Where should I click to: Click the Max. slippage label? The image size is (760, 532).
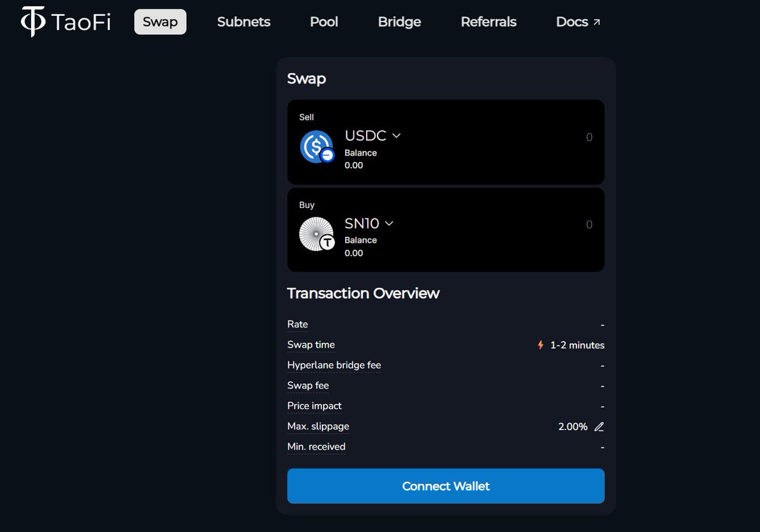[319, 427]
